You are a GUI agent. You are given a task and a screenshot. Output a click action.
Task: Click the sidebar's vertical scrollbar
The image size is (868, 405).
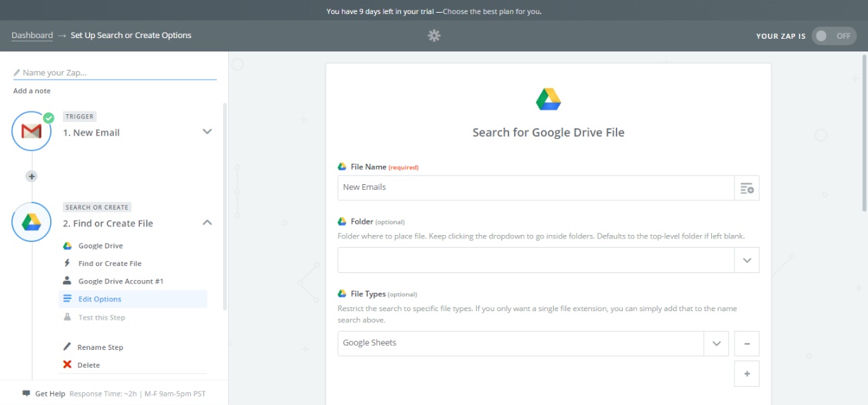point(225,206)
